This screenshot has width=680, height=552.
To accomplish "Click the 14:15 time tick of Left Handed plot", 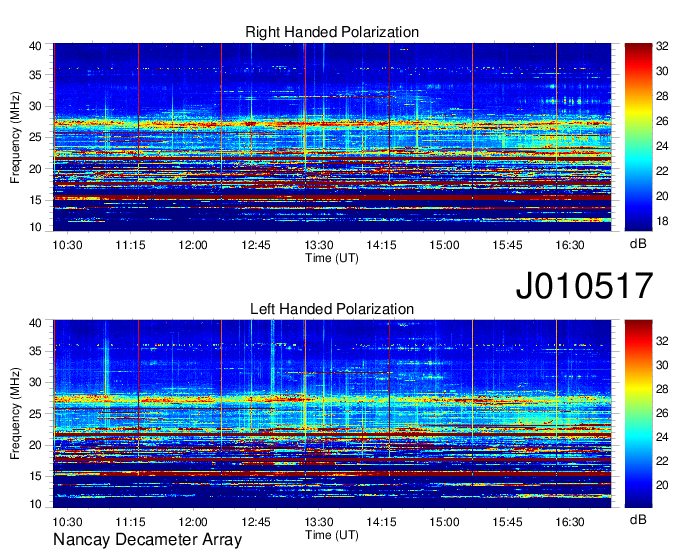I will pyautogui.click(x=382, y=522).
